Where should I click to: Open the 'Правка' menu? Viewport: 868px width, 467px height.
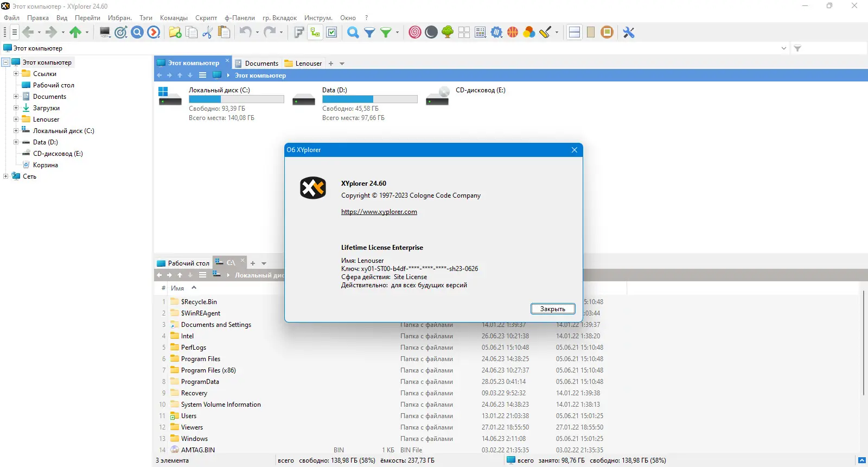(x=38, y=18)
